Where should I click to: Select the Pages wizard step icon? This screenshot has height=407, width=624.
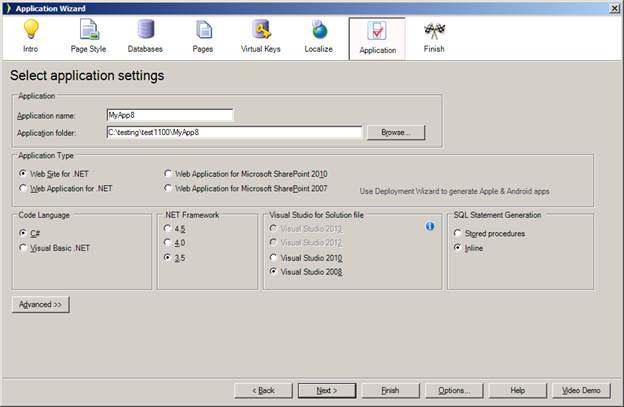coord(203,30)
